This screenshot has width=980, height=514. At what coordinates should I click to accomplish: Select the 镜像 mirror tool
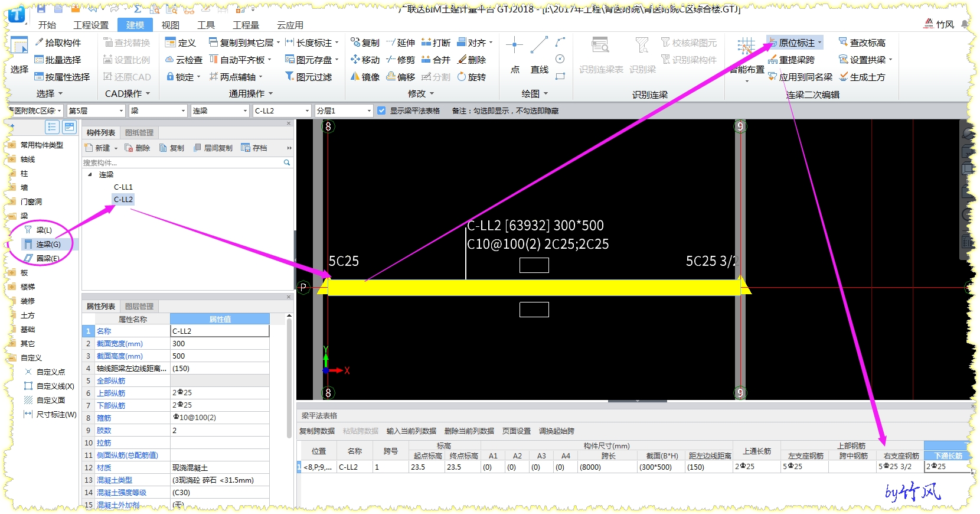(x=365, y=77)
